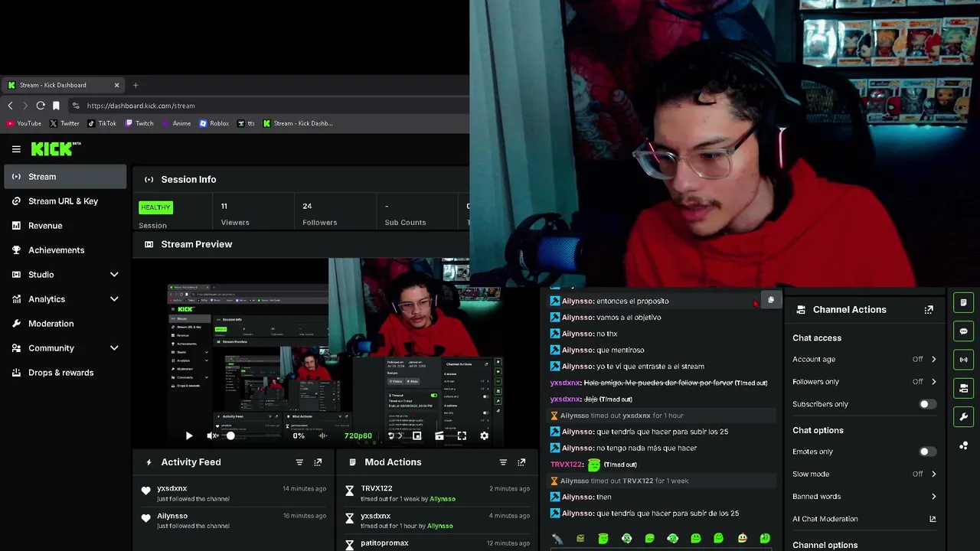Select TRVX122 in Mod Actions list

(x=377, y=488)
